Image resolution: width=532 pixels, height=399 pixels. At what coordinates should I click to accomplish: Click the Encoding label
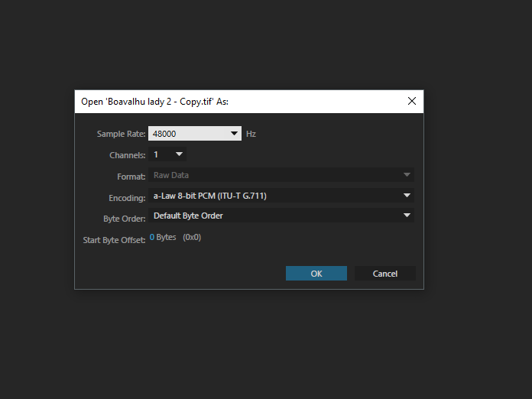click(127, 198)
